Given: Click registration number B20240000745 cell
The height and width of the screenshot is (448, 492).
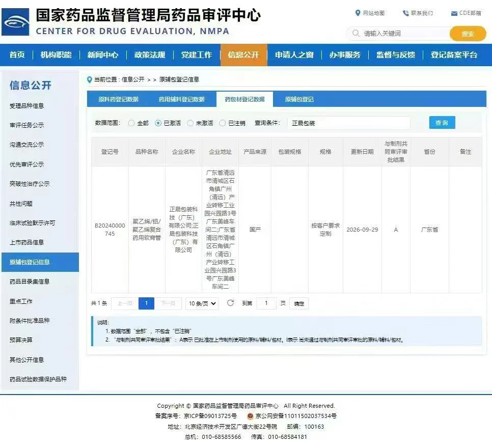Looking at the screenshot, I should pyautogui.click(x=110, y=230).
